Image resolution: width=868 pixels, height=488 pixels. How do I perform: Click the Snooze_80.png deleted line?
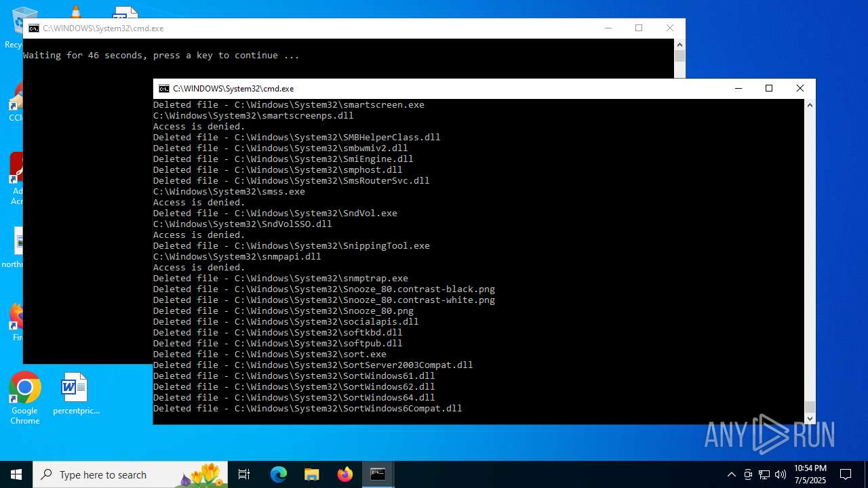pyautogui.click(x=283, y=311)
